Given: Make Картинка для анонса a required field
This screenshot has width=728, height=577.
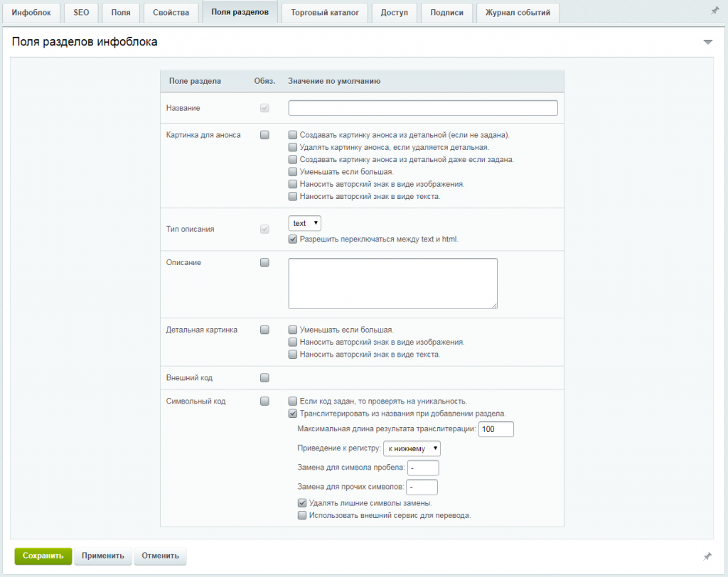Looking at the screenshot, I should [x=264, y=135].
